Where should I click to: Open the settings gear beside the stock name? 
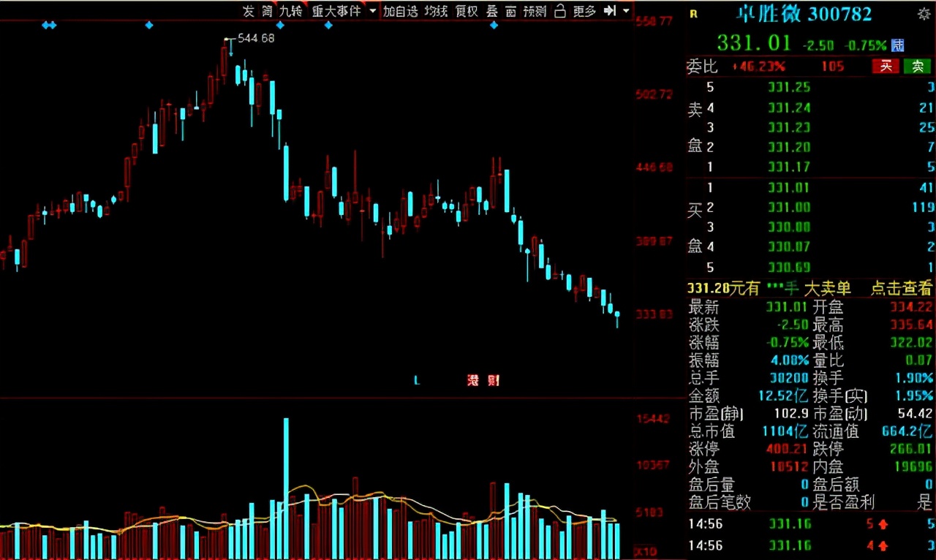click(x=924, y=14)
